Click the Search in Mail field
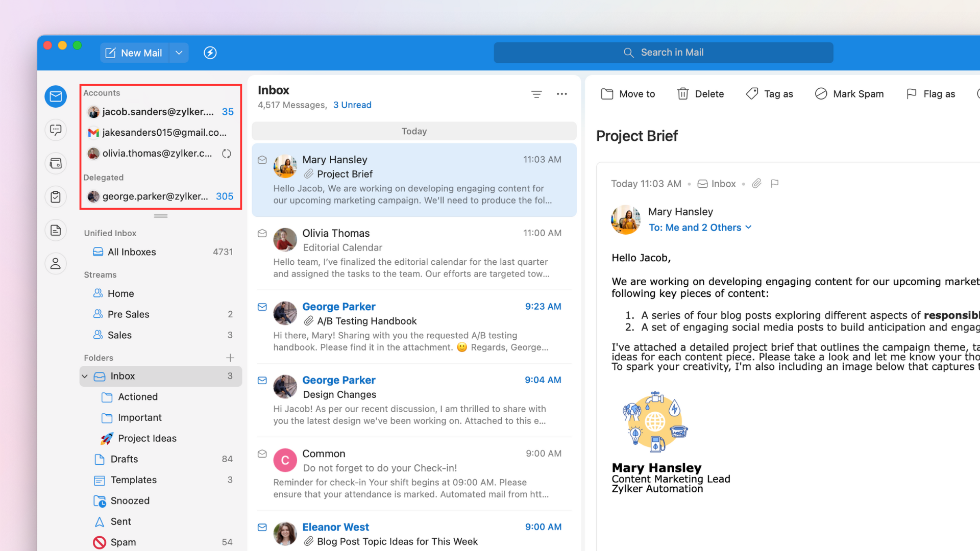This screenshot has width=980, height=551. (x=663, y=53)
